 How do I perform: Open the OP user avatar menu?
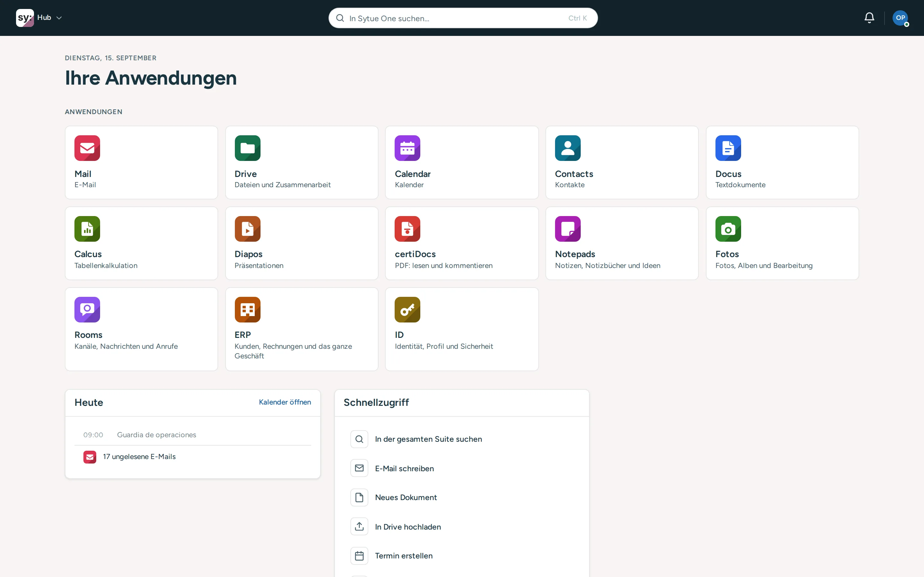pos(900,18)
